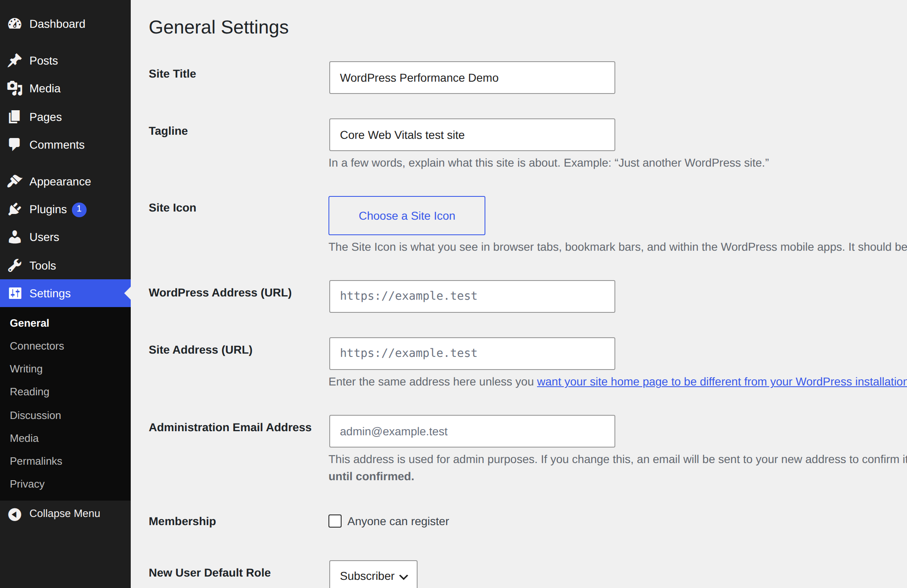Click the Users person icon
This screenshot has height=588, width=907.
(x=15, y=237)
